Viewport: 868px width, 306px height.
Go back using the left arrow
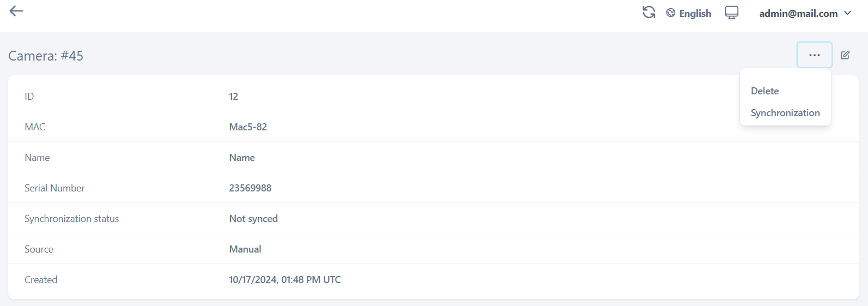click(16, 11)
